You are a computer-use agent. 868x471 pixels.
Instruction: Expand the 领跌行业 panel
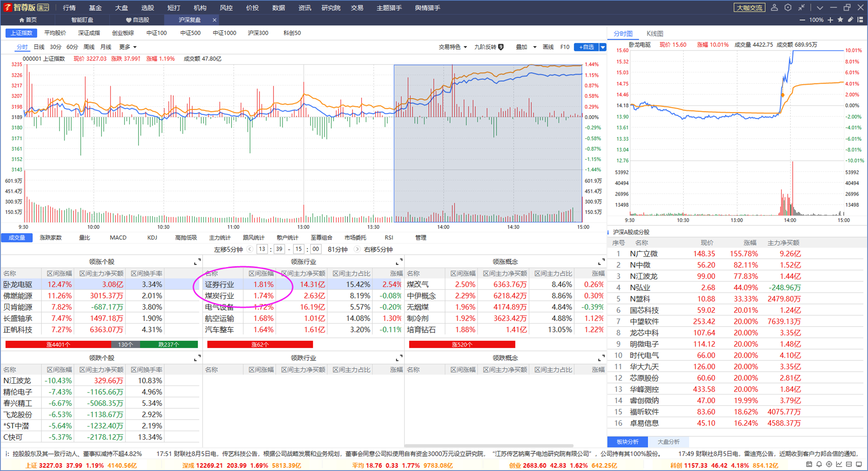point(399,358)
